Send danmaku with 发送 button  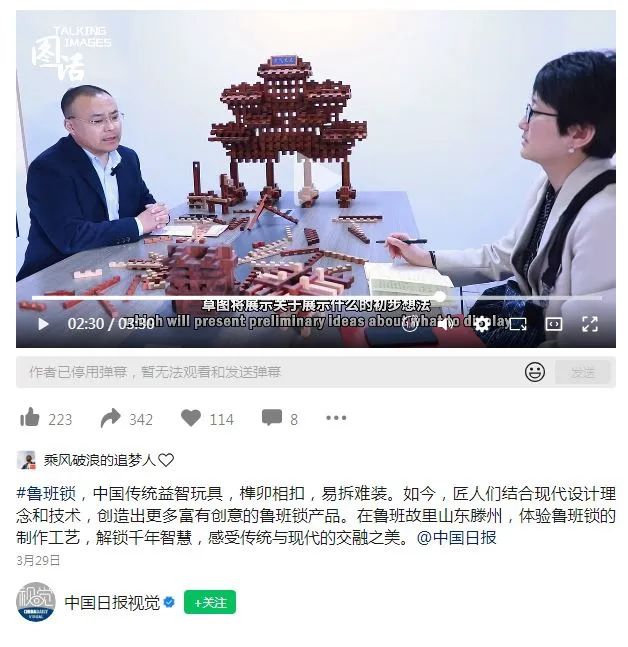pos(582,372)
